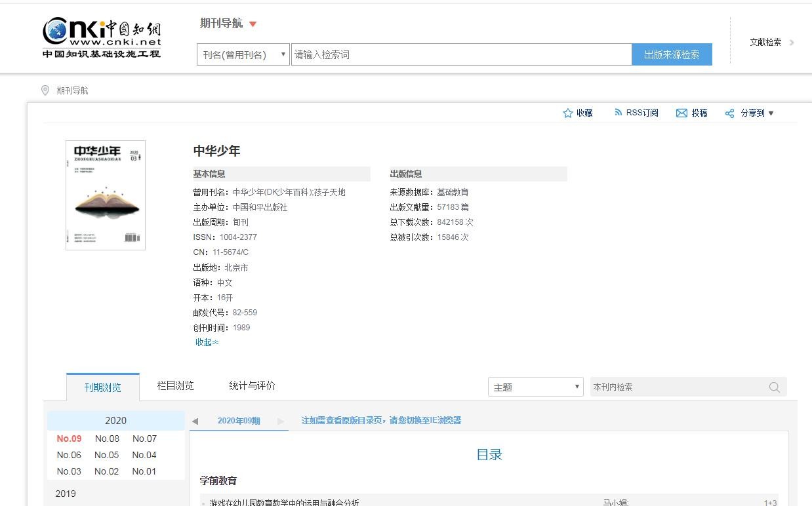812x506 pixels.
Task: Click the 中华少年 journal title
Action: point(216,151)
